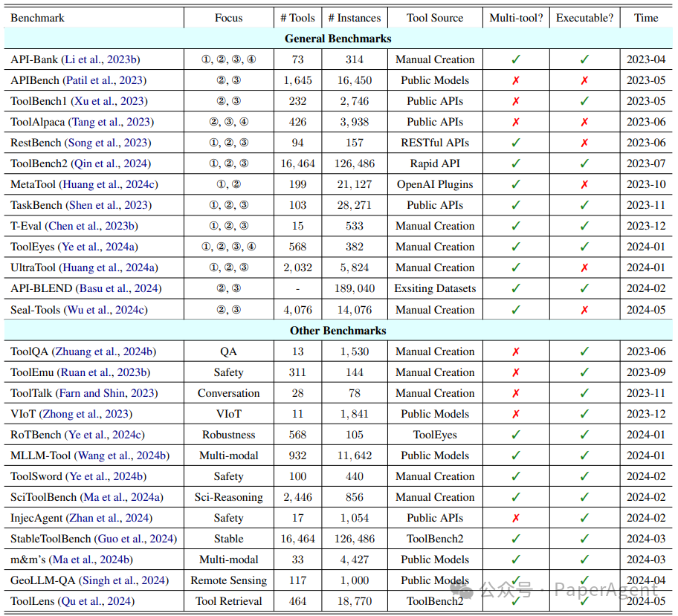Select the General Benchmarks section heading

338,39
